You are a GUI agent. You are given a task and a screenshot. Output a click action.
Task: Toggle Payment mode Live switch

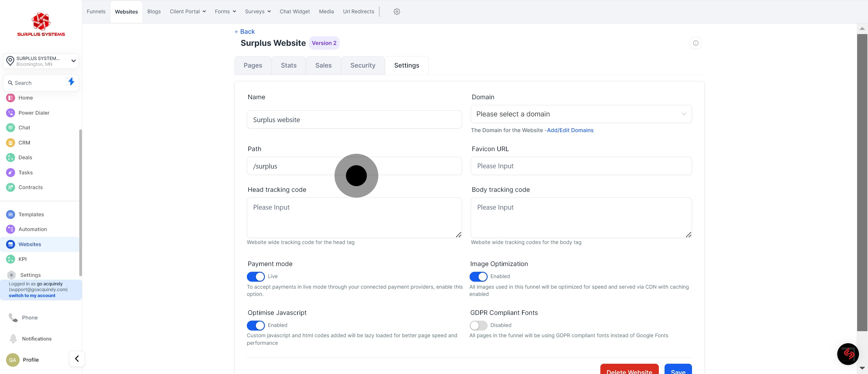pyautogui.click(x=256, y=277)
